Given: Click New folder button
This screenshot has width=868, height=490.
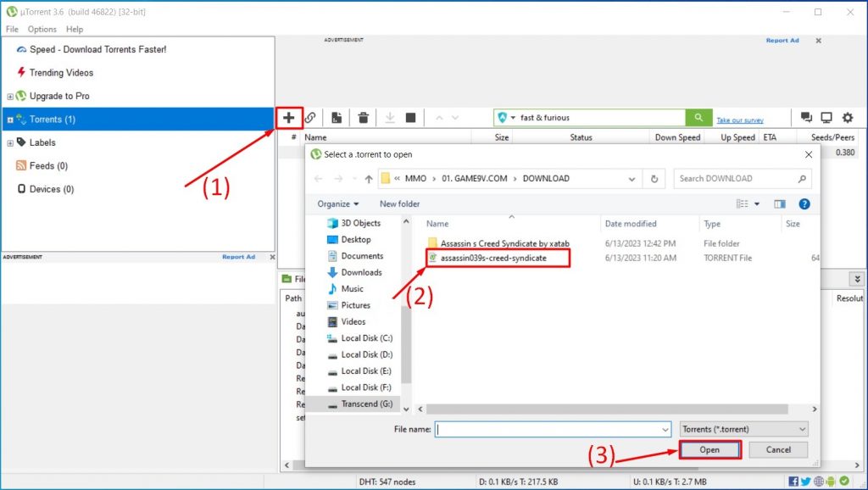Looking at the screenshot, I should point(400,203).
